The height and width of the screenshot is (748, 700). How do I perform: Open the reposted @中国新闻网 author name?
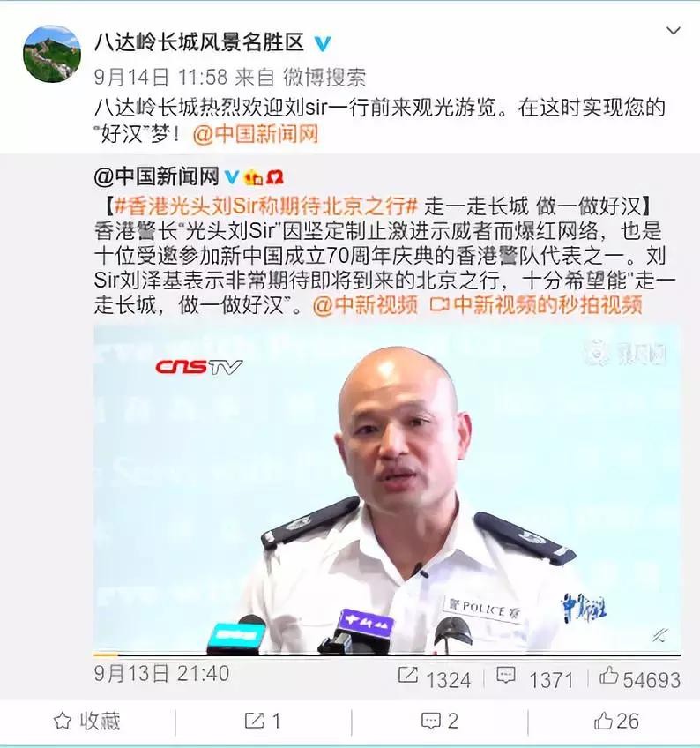pyautogui.click(x=156, y=177)
